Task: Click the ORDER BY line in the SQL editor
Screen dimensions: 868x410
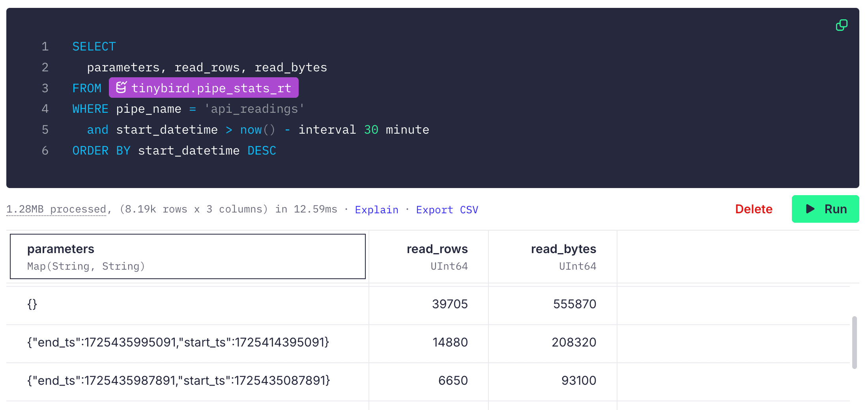Action: pos(174,151)
